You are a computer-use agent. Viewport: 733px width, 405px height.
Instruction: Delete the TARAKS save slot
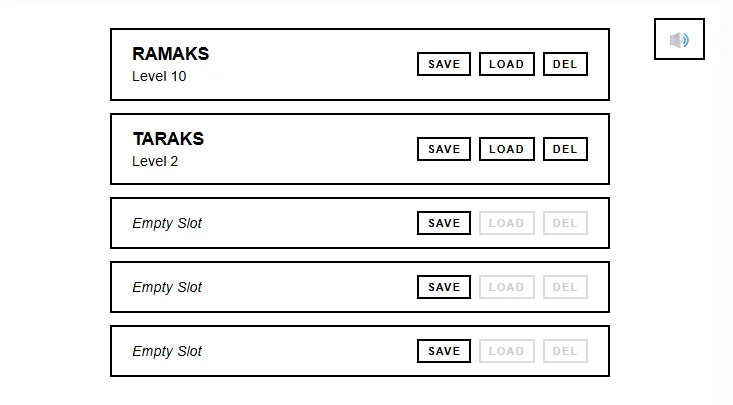point(565,149)
